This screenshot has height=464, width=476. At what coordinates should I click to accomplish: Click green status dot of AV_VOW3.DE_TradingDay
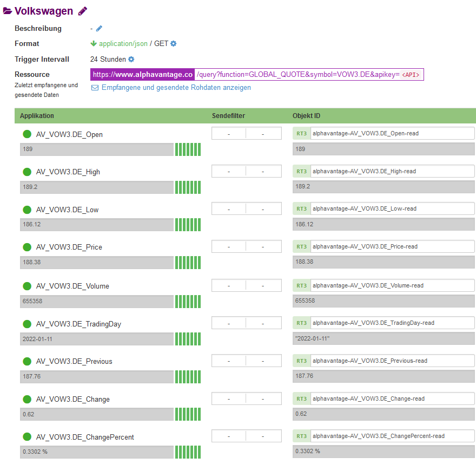coord(27,324)
